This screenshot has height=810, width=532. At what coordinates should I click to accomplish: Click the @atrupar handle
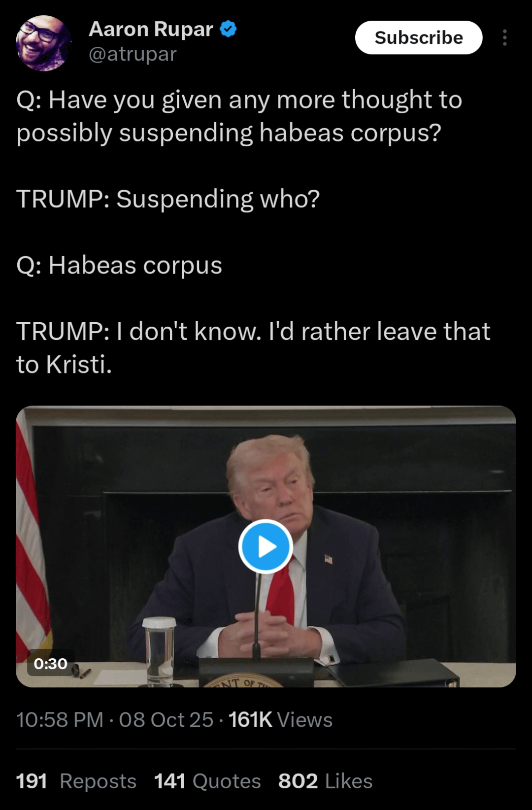[x=133, y=54]
